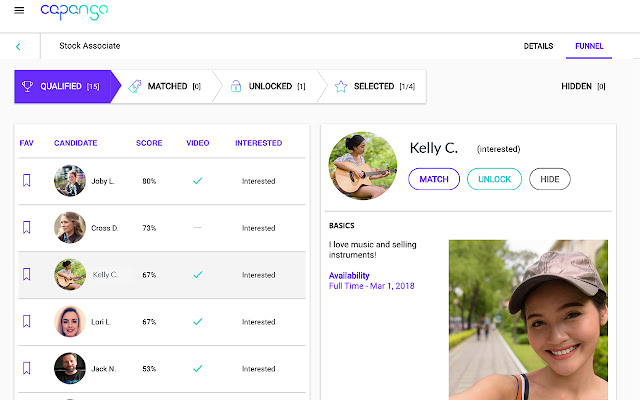Sort candidates by Score column
The height and width of the screenshot is (400, 640).
click(149, 143)
